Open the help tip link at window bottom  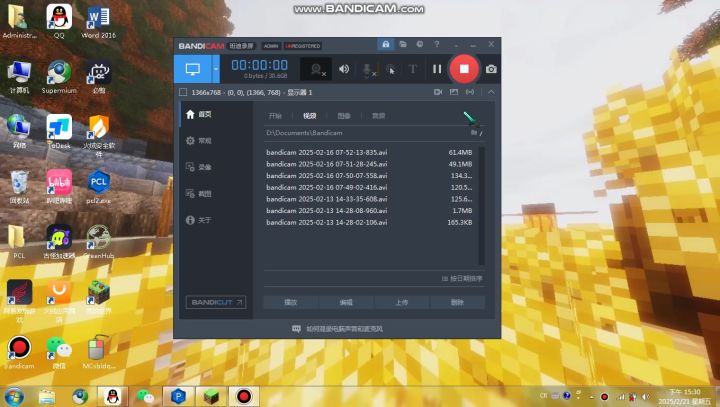pos(338,329)
